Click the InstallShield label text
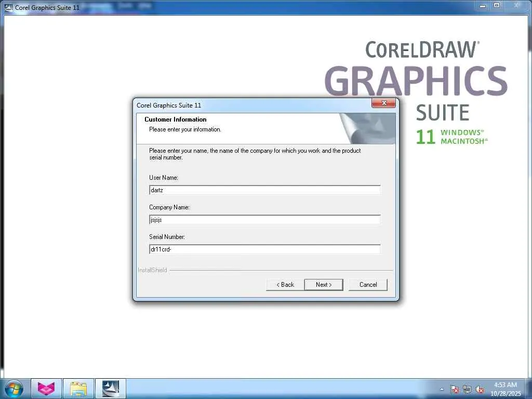 [152, 270]
